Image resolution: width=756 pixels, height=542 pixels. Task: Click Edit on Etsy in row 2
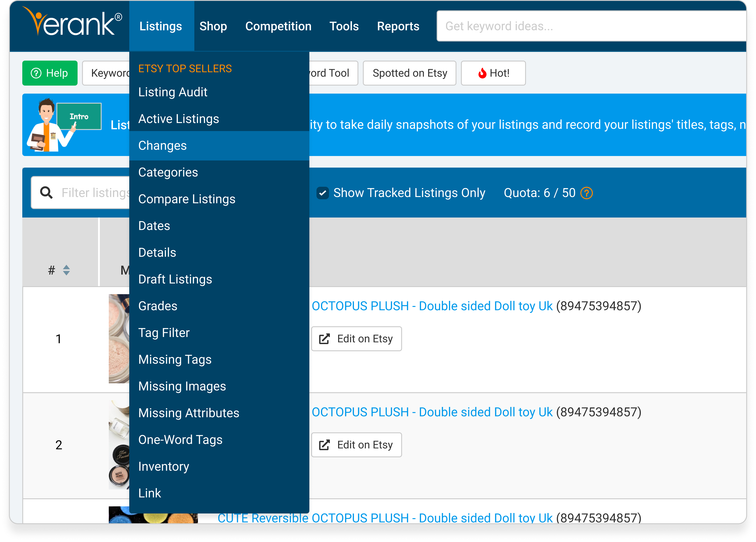(x=356, y=445)
